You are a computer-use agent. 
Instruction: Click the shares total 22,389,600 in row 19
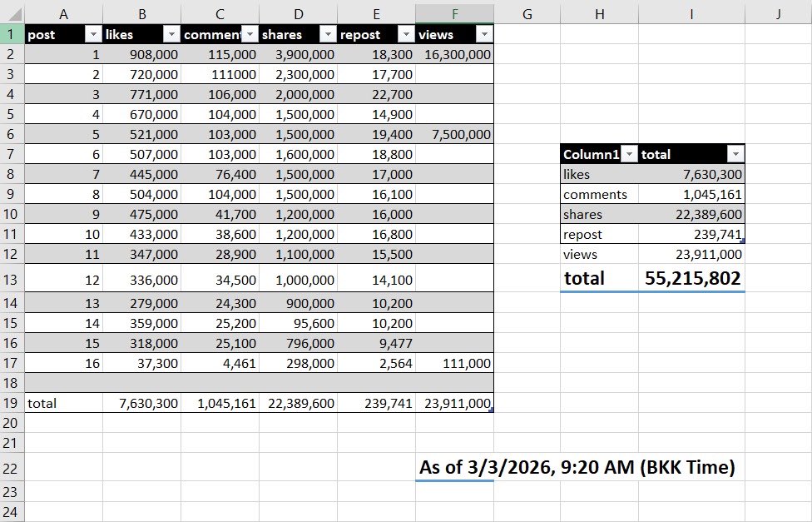coord(299,403)
